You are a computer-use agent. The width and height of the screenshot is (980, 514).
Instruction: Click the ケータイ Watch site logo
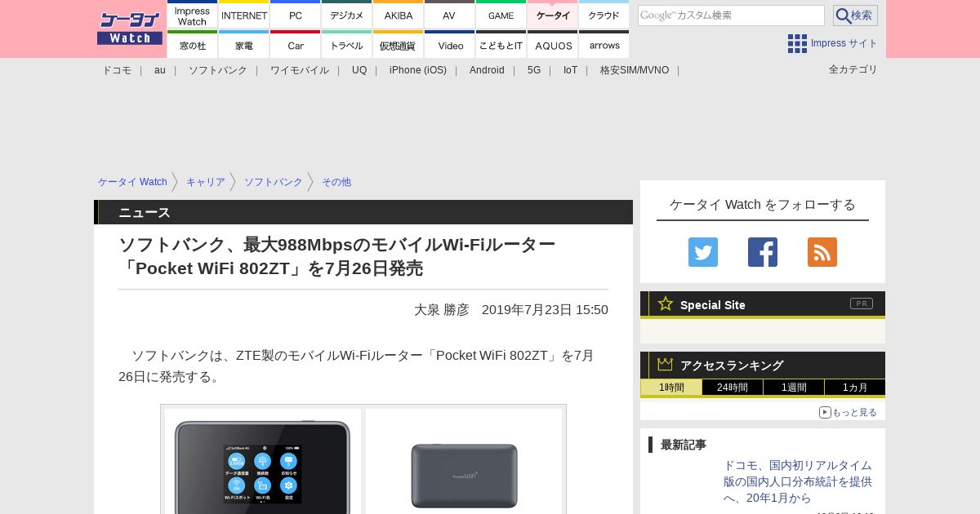click(130, 29)
